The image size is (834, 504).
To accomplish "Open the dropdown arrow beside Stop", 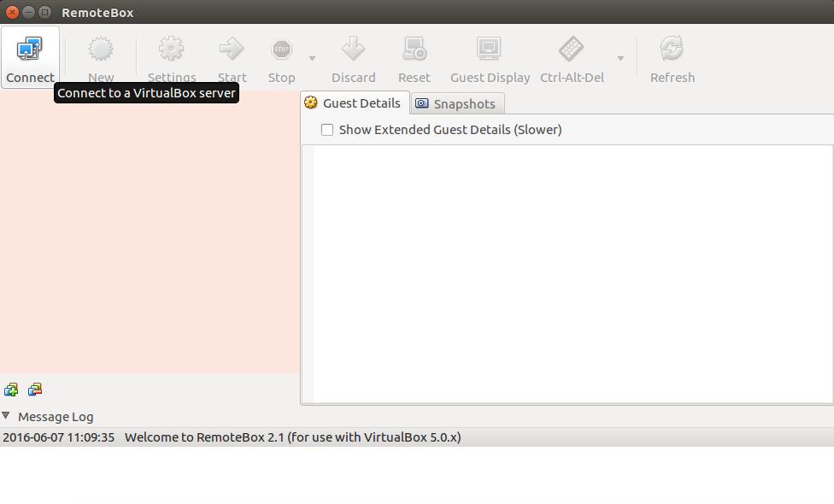I will (312, 58).
